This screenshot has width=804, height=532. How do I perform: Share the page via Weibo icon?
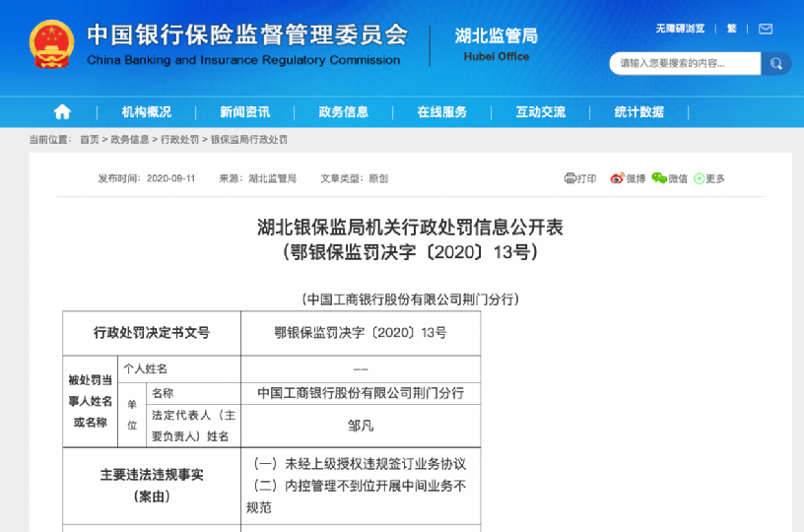pos(617,178)
